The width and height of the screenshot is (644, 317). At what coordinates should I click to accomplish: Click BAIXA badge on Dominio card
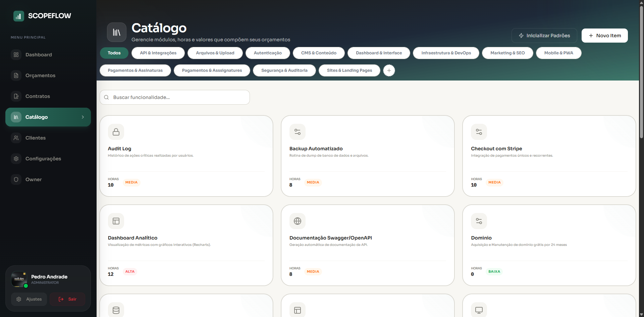494,272
